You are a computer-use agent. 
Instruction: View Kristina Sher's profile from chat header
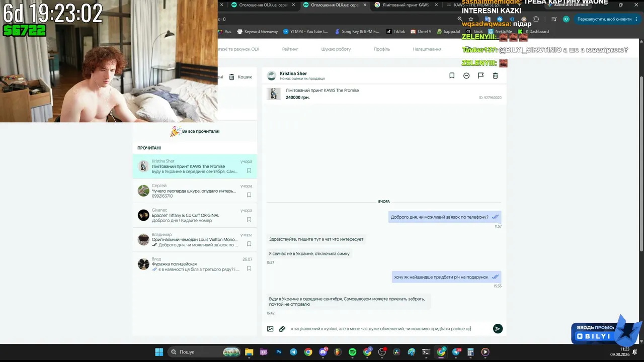[x=293, y=73]
